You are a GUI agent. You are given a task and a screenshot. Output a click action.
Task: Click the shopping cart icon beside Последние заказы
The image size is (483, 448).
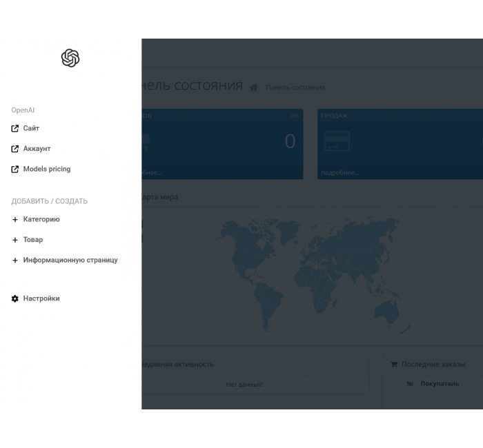pyautogui.click(x=394, y=365)
